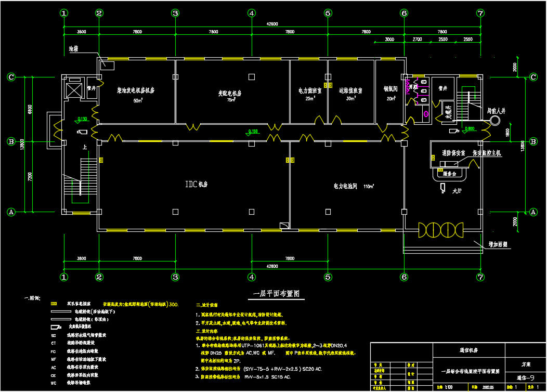
Task: Click the CT legend abbreviation
Action: (x=54, y=343)
